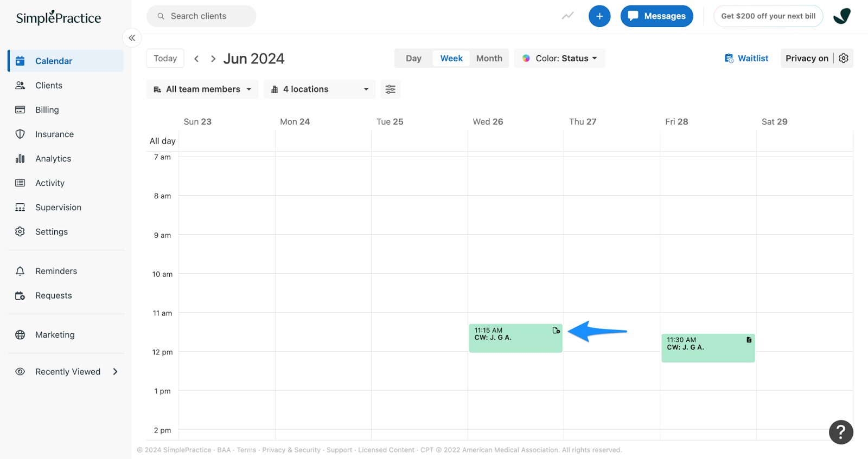868x459 pixels.
Task: Switch to Week view
Action: pyautogui.click(x=451, y=58)
